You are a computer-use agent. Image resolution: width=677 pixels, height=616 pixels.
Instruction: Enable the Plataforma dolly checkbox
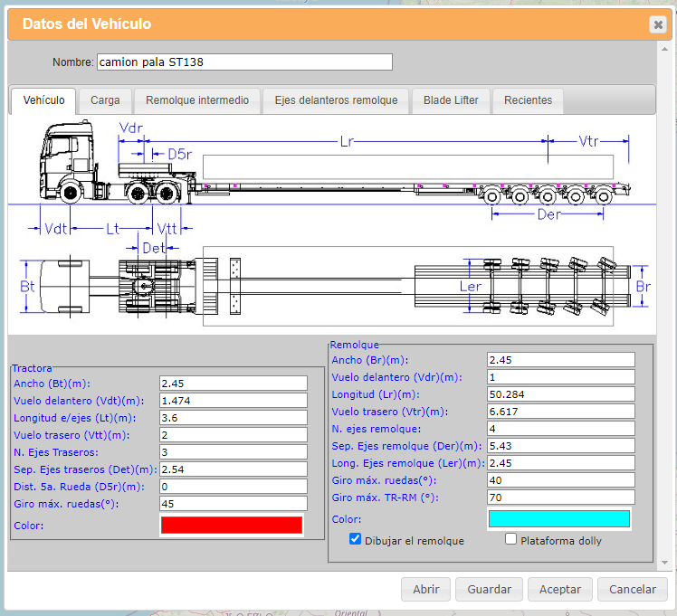511,539
